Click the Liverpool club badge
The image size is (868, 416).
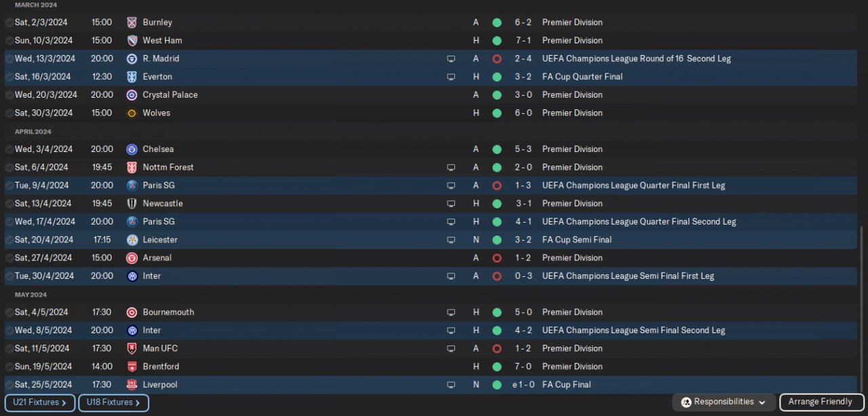coord(132,385)
